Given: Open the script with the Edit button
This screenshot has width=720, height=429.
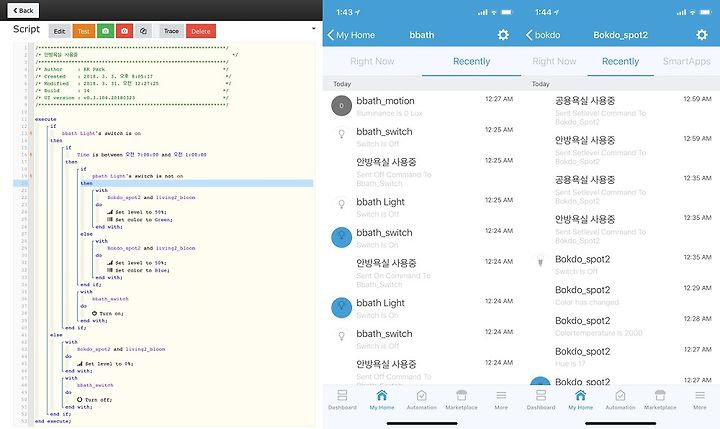Looking at the screenshot, I should (x=59, y=31).
